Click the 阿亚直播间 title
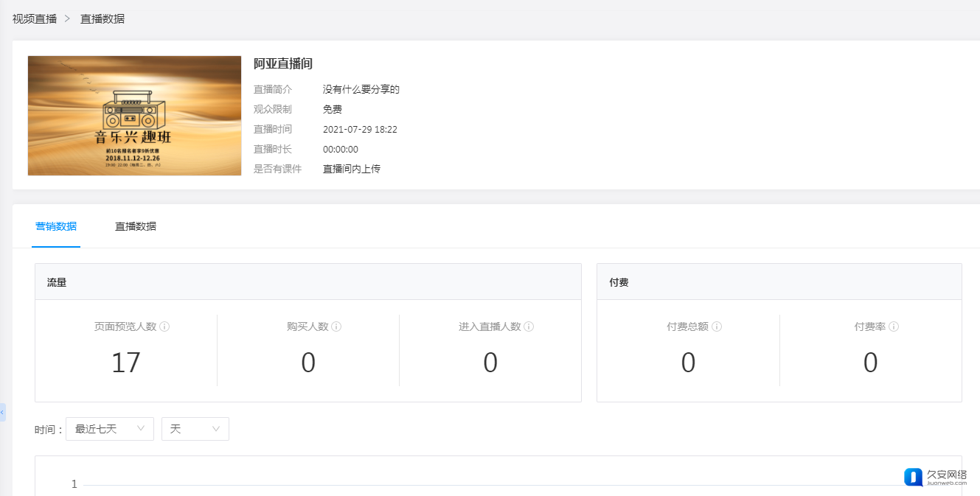The height and width of the screenshot is (496, 980). 283,64
